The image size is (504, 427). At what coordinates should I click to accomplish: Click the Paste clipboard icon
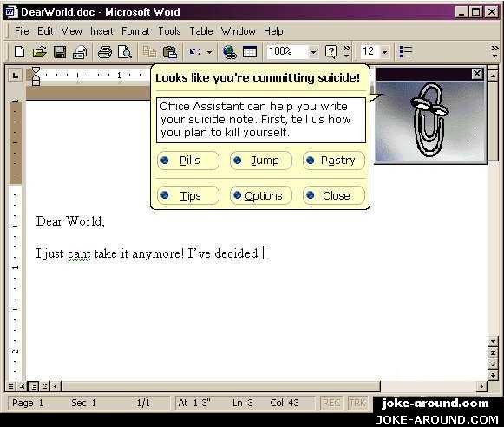click(170, 52)
